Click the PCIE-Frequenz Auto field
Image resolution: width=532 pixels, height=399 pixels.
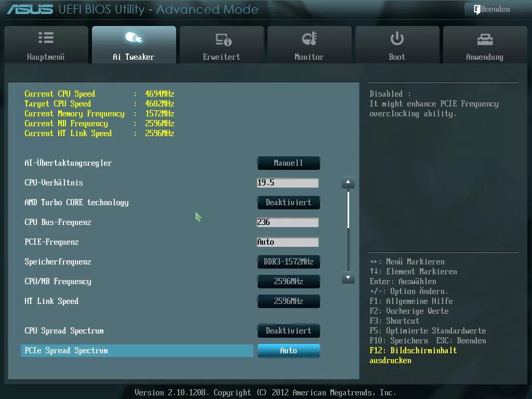click(288, 242)
